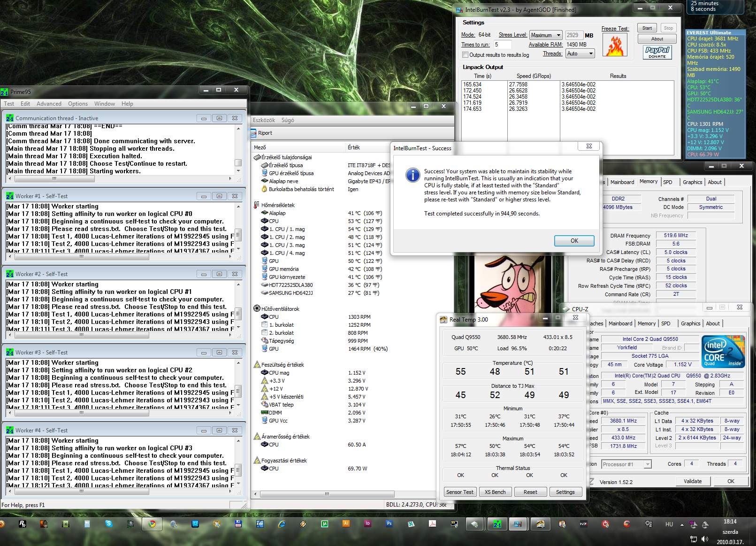Viewport: 756px width, 546px height.
Task: Click the IntelBurnTest Start button
Action: (x=647, y=28)
